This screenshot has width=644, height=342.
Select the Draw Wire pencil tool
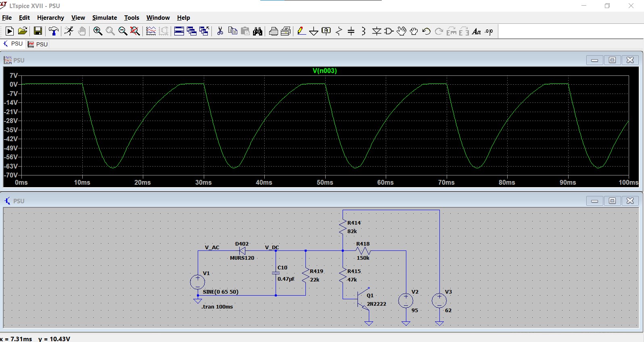[x=301, y=31]
